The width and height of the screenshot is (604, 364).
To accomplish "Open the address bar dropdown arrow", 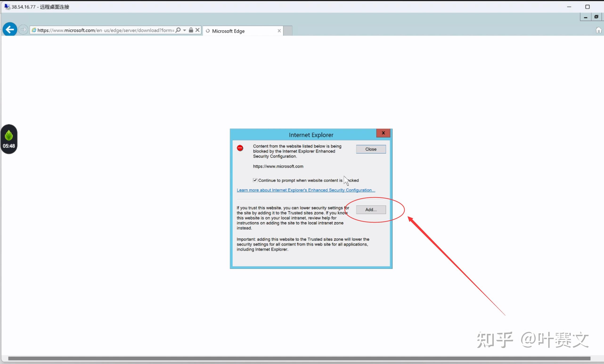I will tap(184, 30).
